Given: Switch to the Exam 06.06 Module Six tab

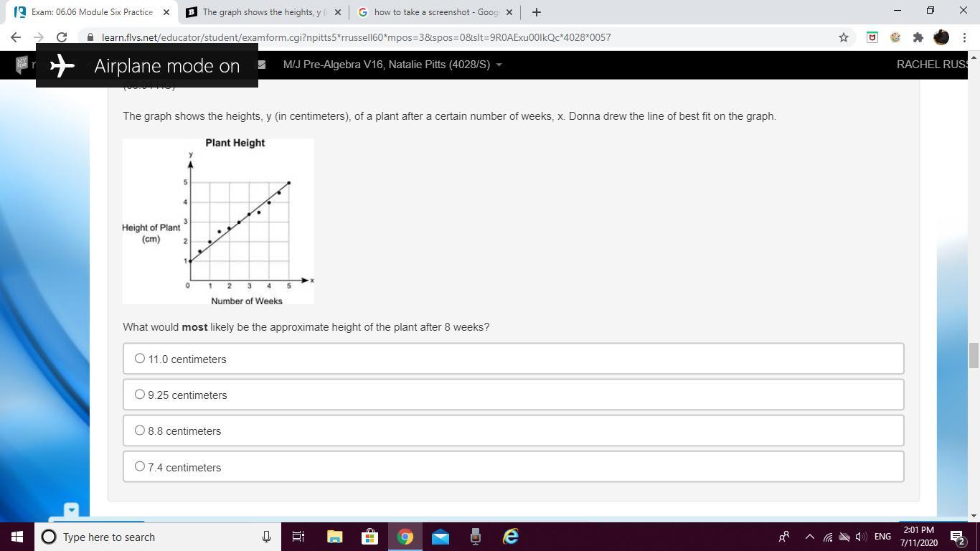Looking at the screenshot, I should 91,12.
